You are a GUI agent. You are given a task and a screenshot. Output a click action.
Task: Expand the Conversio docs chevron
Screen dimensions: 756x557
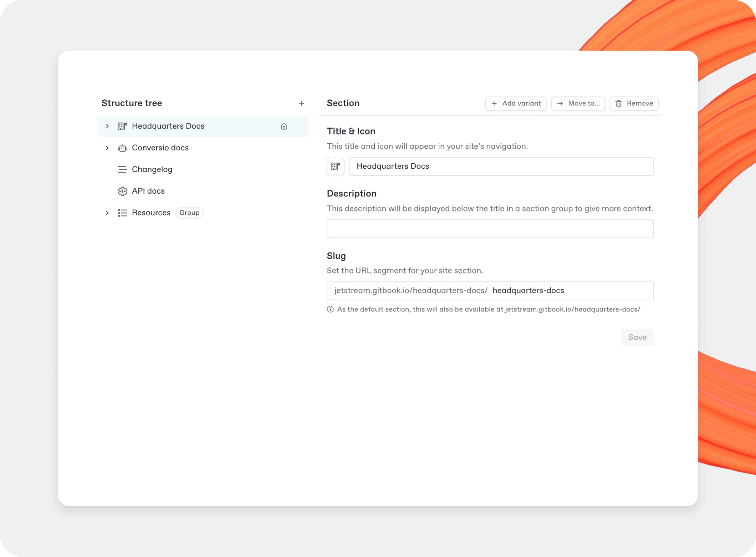tap(107, 148)
